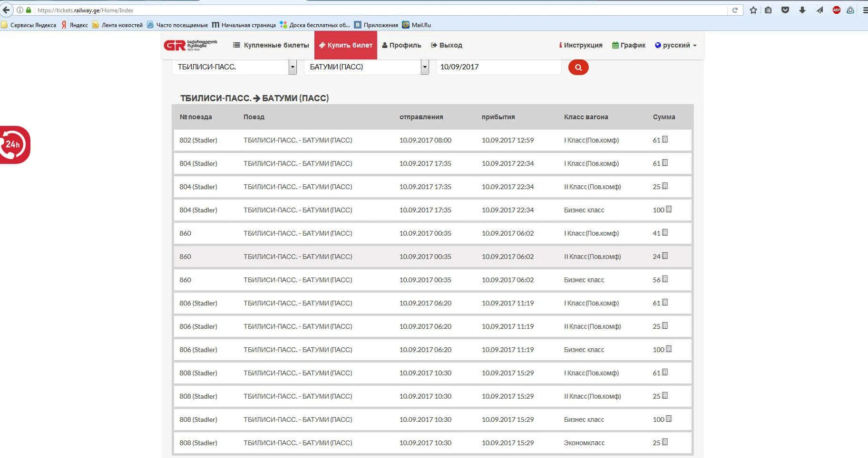Click the Класс вагона column header
This screenshot has width=868, height=458.
tap(586, 117)
